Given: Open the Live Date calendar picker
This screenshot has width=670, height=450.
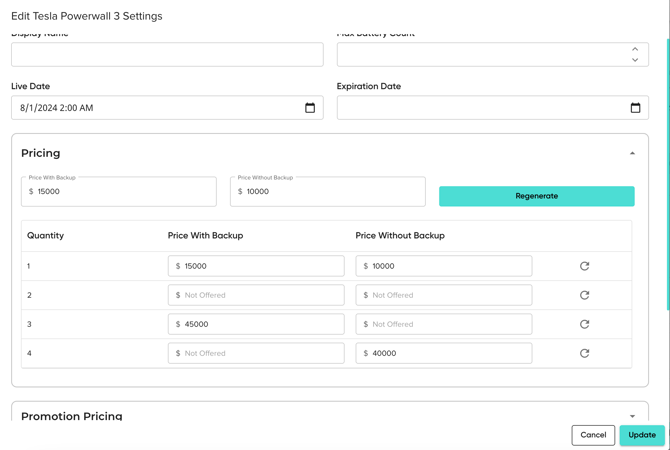Looking at the screenshot, I should (310, 108).
